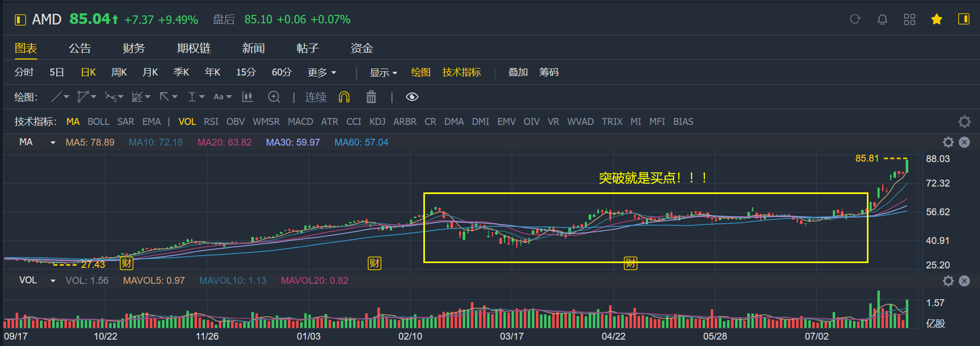This screenshot has width=980, height=346.
Task: Select the MACD indicator
Action: [300, 122]
